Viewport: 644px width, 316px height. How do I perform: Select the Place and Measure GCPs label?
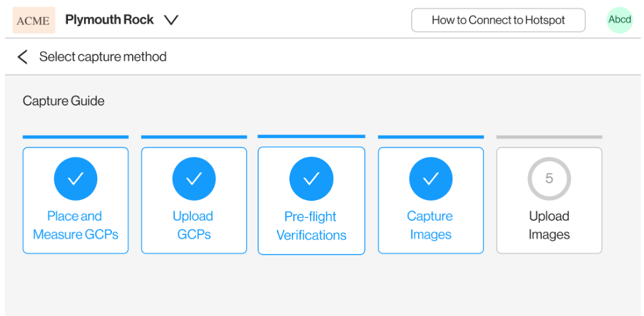tap(76, 225)
